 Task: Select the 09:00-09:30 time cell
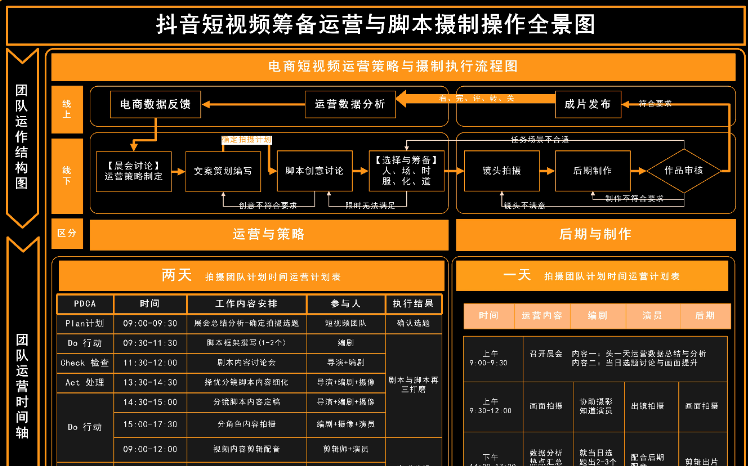(x=150, y=323)
